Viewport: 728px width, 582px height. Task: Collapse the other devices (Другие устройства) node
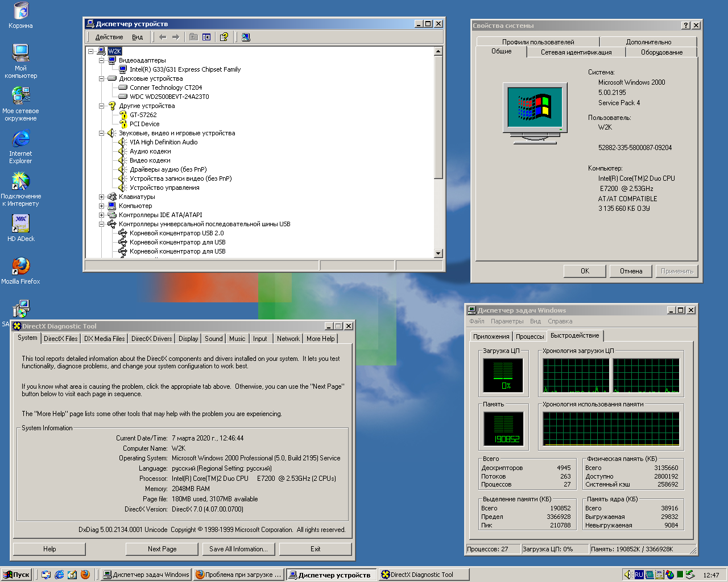102,106
